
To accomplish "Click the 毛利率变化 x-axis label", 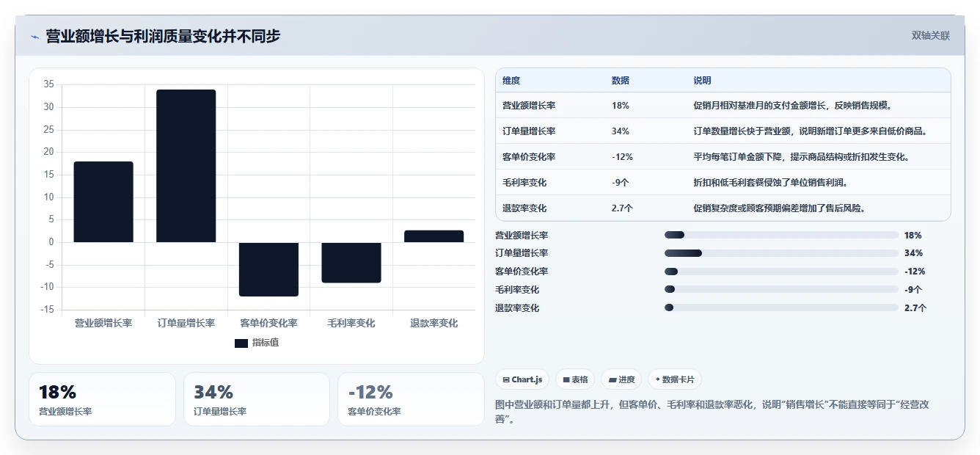I will pos(351,323).
